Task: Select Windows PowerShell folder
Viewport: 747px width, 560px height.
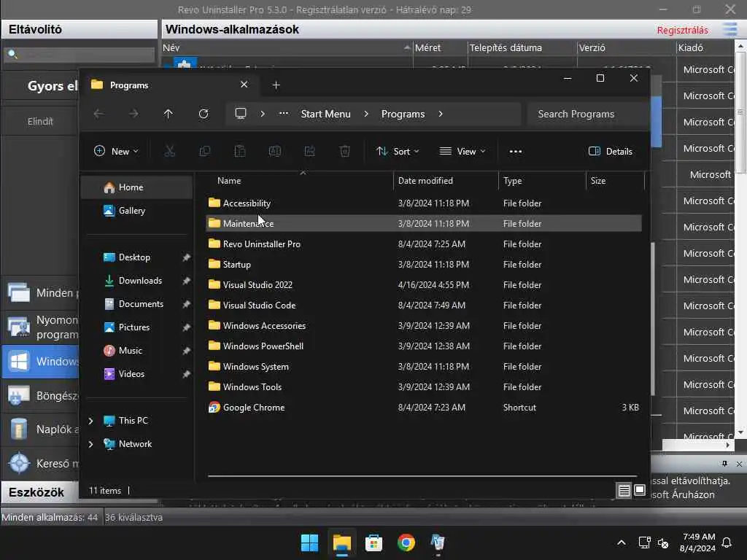Action: [x=424, y=346]
